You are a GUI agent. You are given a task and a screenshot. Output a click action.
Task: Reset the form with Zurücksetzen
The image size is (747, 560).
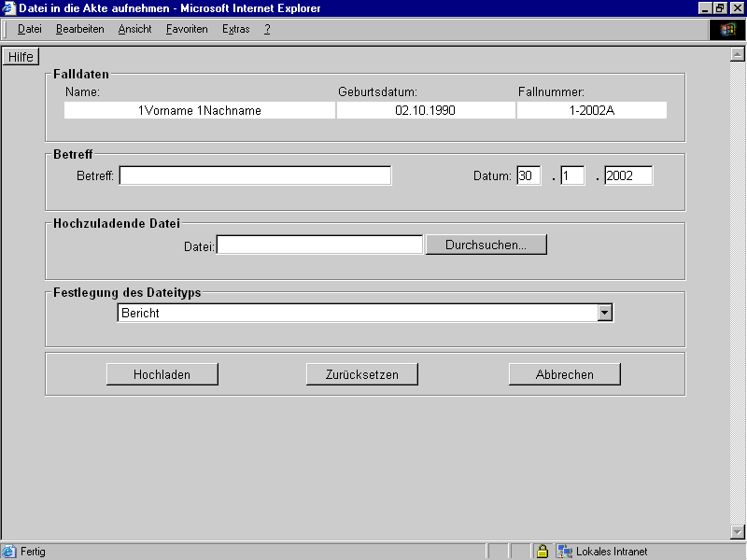(361, 374)
